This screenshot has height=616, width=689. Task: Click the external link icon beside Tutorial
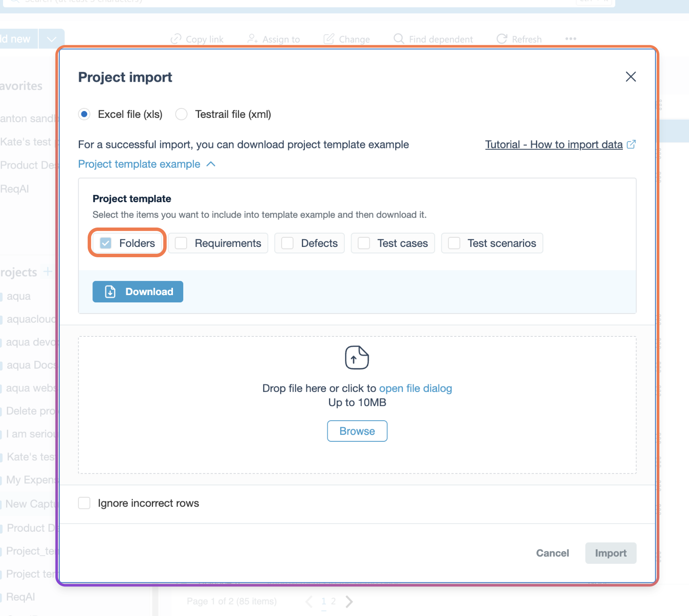[x=631, y=145]
